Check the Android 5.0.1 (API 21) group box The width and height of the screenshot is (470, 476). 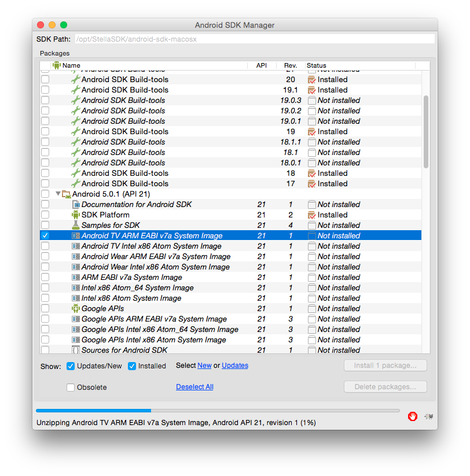tap(45, 194)
